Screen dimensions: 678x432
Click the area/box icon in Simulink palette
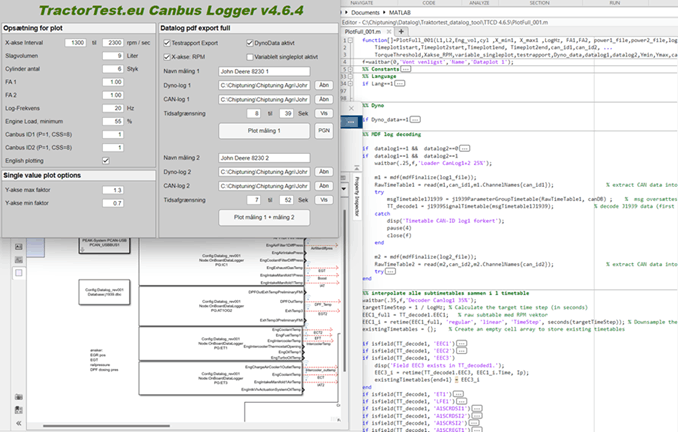point(19,273)
